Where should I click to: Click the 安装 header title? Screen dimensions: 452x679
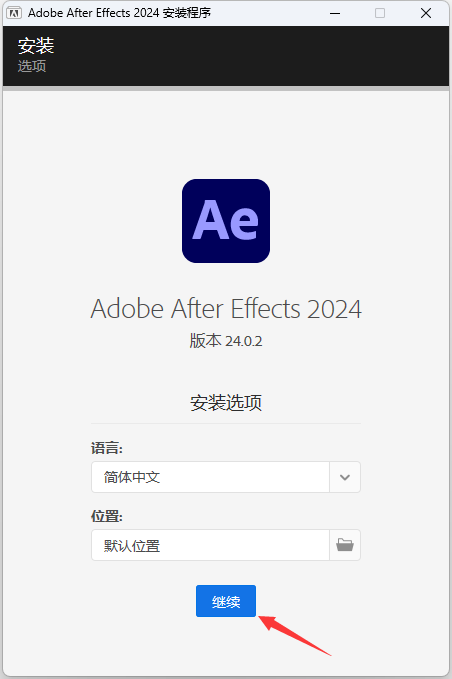[36, 45]
